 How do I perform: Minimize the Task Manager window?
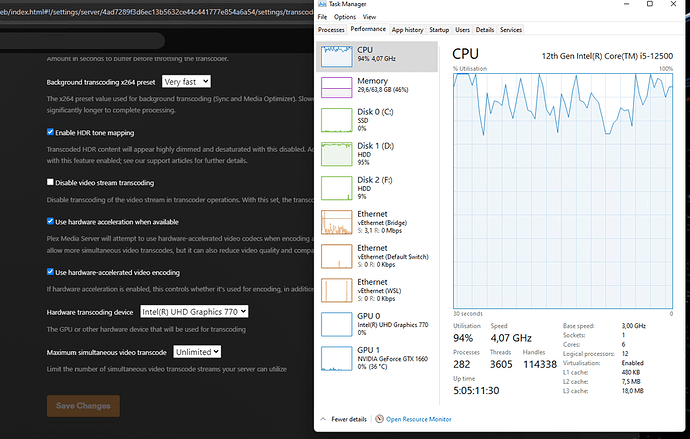pos(626,4)
